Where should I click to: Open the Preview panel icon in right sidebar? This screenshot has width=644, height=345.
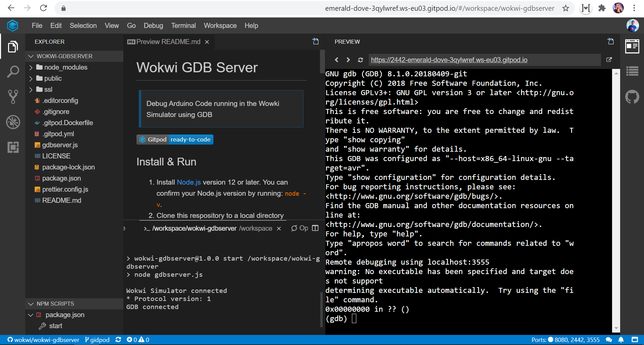tap(632, 46)
